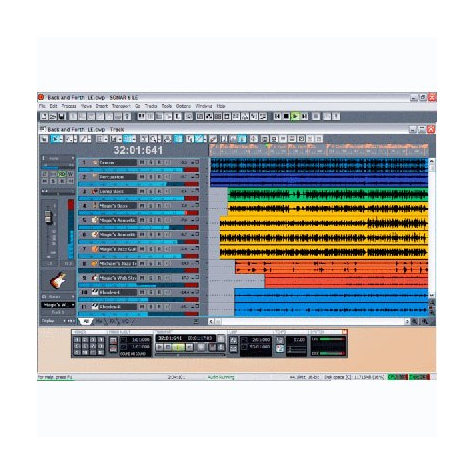Open the Options menu

[x=183, y=106]
